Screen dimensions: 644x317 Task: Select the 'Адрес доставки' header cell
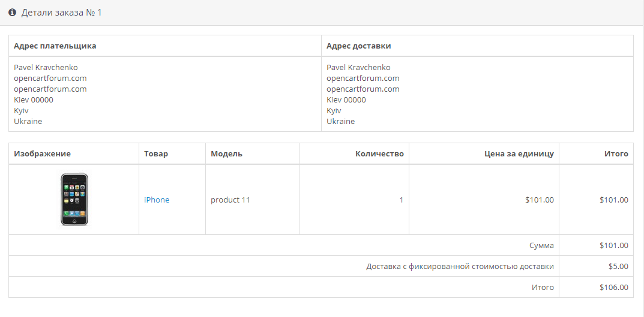(359, 46)
